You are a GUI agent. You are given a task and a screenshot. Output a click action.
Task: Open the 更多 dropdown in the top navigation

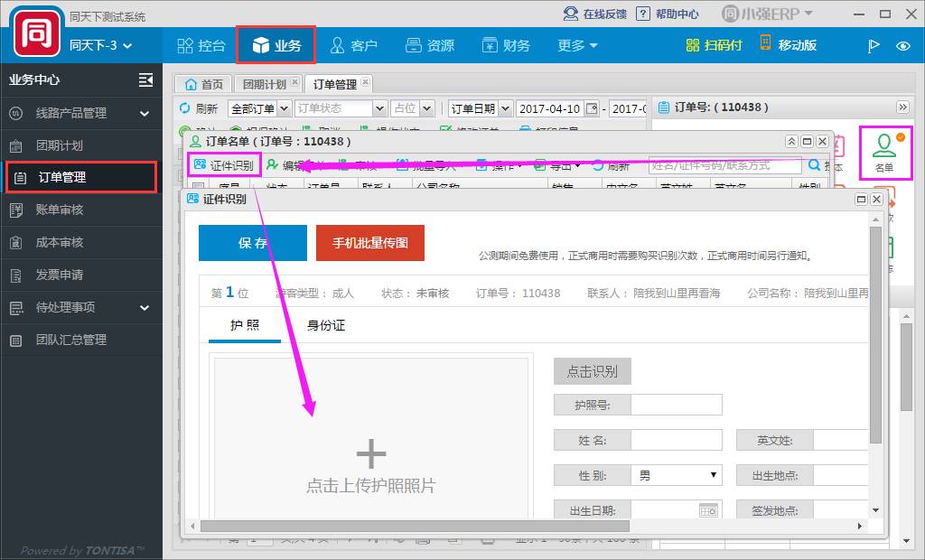(577, 45)
